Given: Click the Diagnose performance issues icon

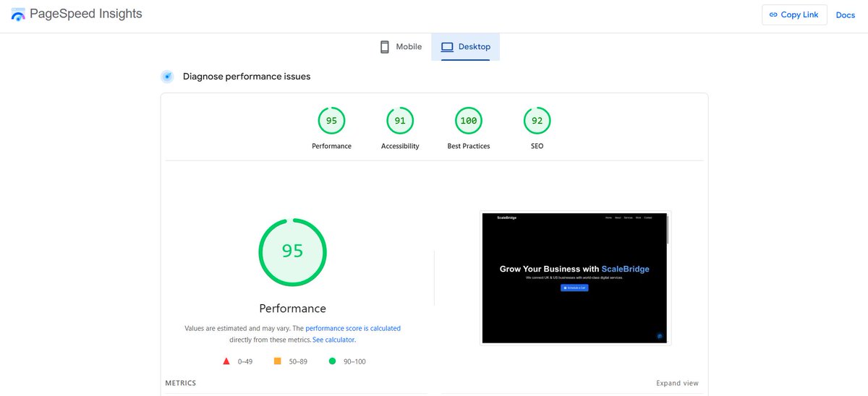Looking at the screenshot, I should (x=167, y=77).
